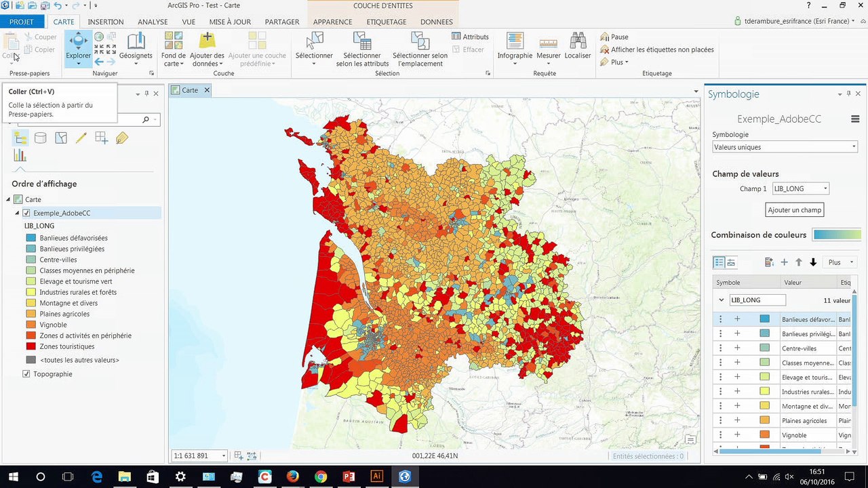This screenshot has width=868, height=488.
Task: Open Symbologie type dropdown Valeurs uniques
Action: tap(785, 147)
